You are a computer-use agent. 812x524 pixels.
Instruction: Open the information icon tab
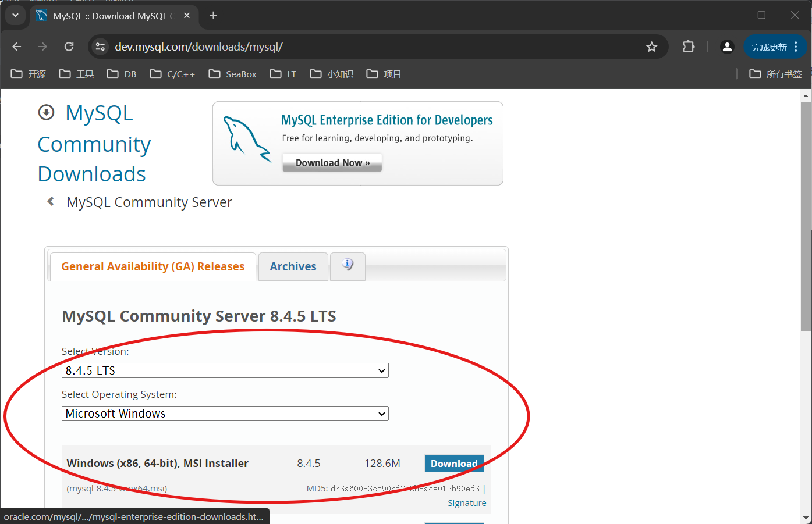(348, 265)
